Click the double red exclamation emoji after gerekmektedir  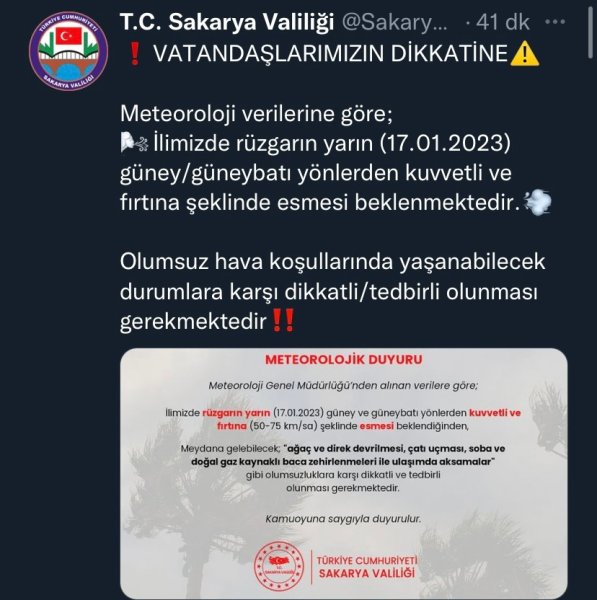click(x=283, y=320)
